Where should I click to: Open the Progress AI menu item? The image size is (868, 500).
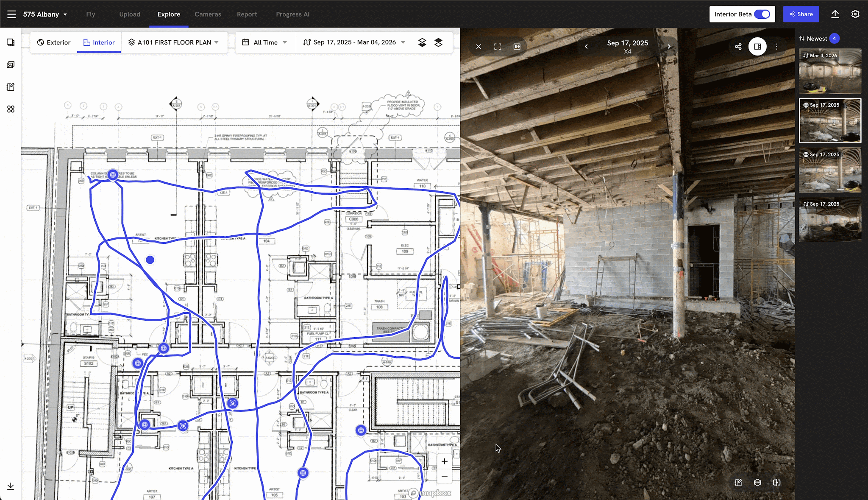(292, 14)
